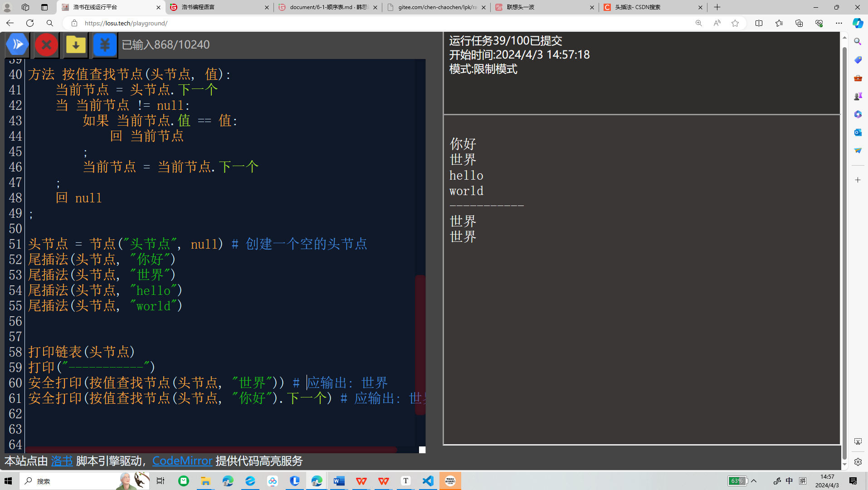Open Windows Start menu
Image resolution: width=868 pixels, height=490 pixels.
pyautogui.click(x=8, y=481)
